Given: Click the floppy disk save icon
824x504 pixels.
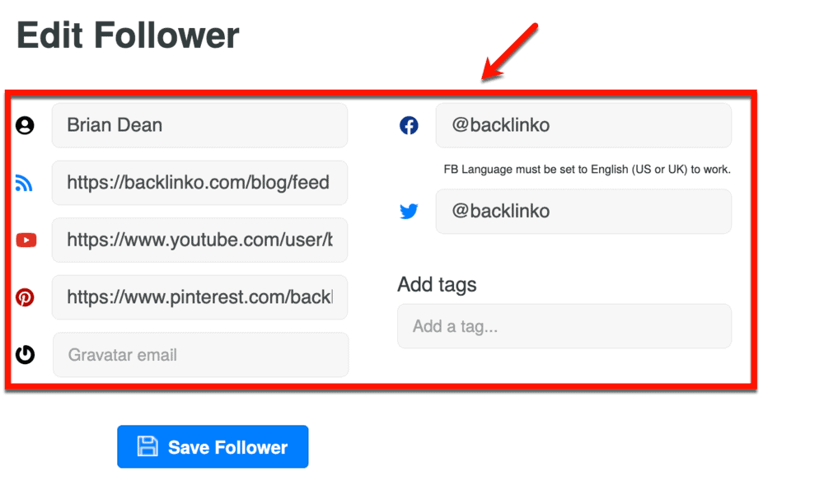Looking at the screenshot, I should pos(147,446).
